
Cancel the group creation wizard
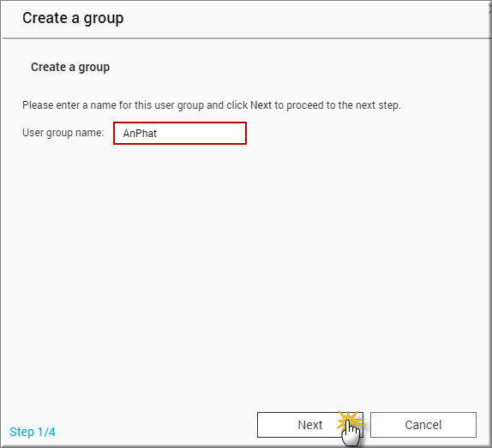click(423, 425)
